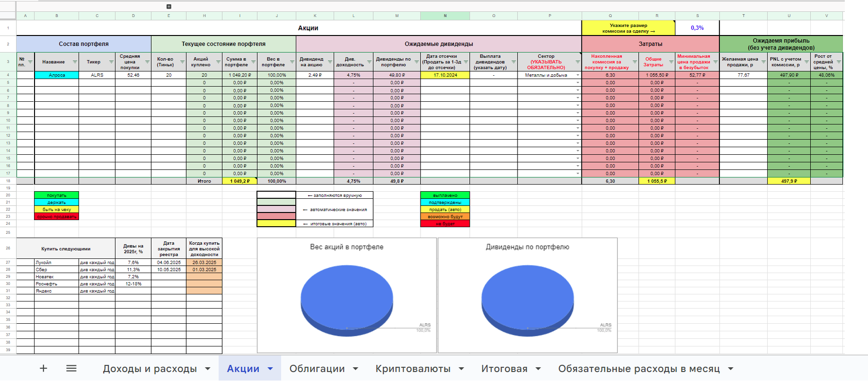Open filter for Вес в портфеле column
Image resolution: width=868 pixels, height=381 pixels.
(292, 62)
